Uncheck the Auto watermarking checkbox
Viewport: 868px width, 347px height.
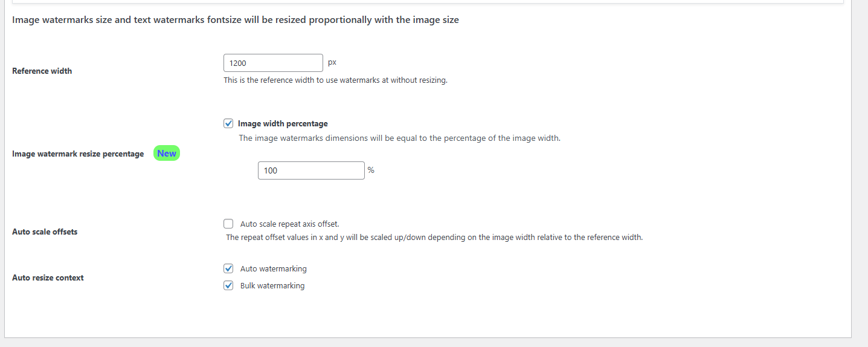point(228,268)
